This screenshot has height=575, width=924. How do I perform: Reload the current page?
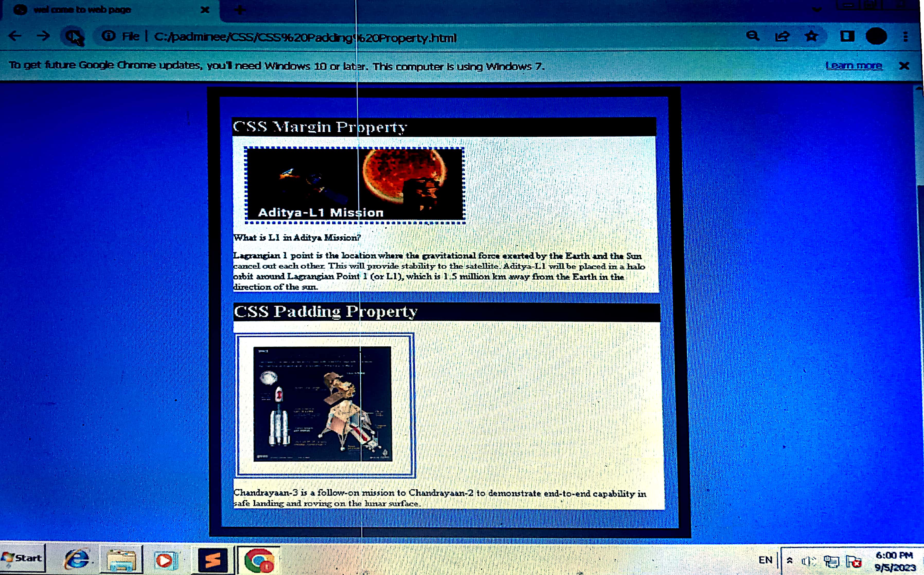click(72, 37)
